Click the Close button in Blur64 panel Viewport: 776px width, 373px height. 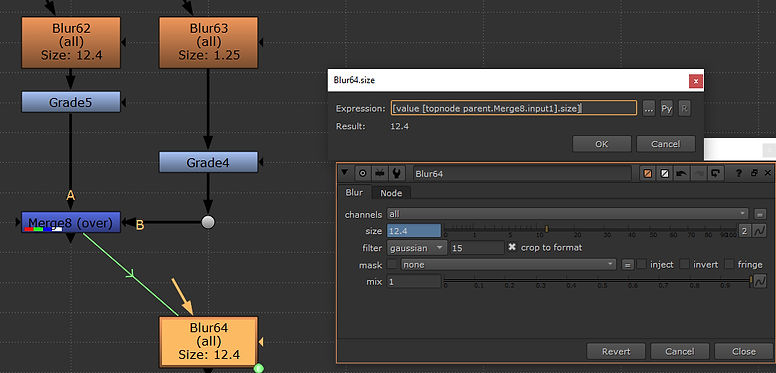[744, 351]
